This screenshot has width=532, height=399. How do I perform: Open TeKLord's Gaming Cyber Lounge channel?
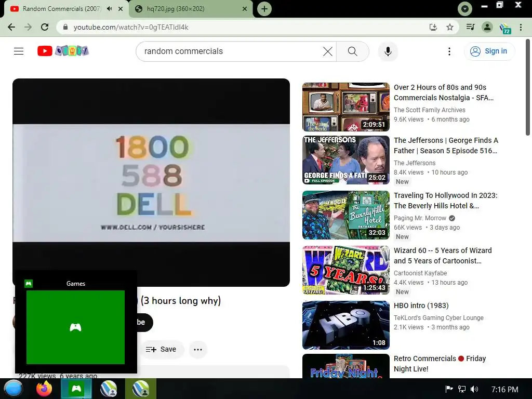pyautogui.click(x=438, y=317)
